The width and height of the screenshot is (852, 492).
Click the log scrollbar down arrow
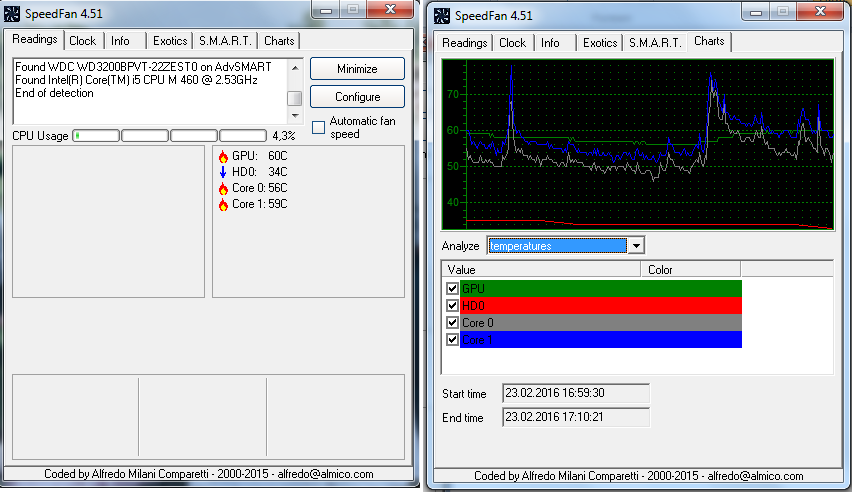point(295,116)
